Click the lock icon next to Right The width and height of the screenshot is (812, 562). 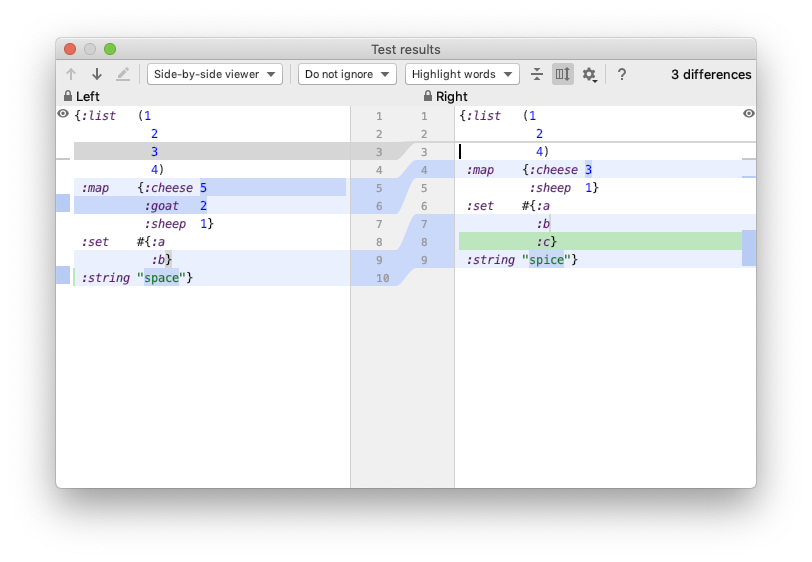(428, 96)
